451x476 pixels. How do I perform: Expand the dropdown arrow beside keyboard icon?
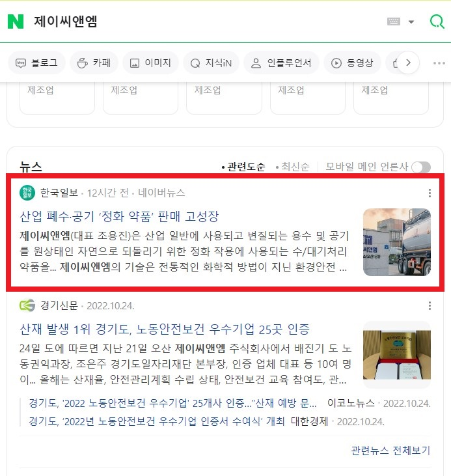click(x=411, y=22)
